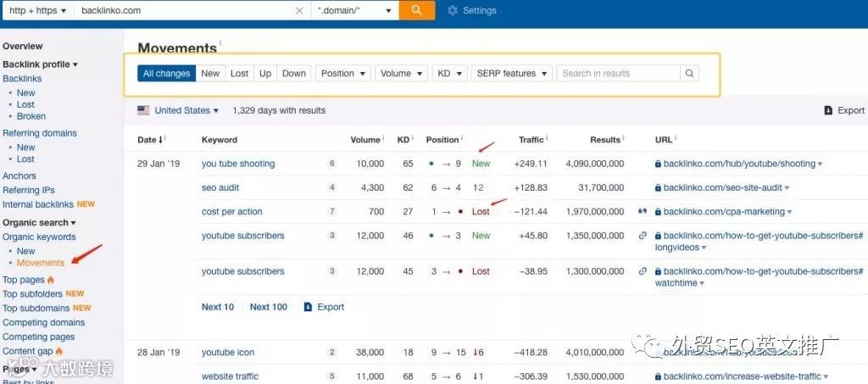Open Content gap in the sidebar
This screenshot has width=868, height=384.
[x=28, y=351]
